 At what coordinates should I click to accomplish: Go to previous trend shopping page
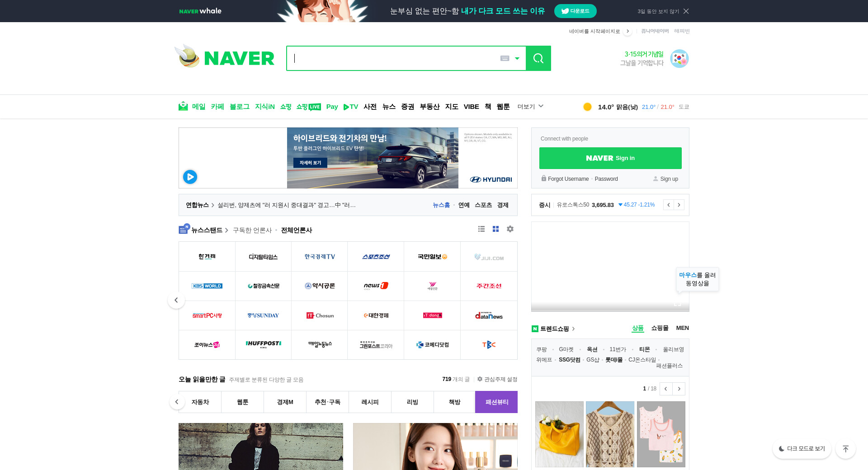666,389
